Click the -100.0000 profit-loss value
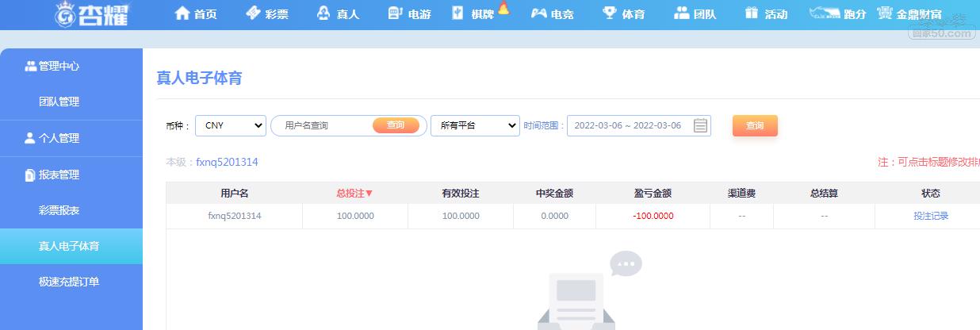 [x=653, y=216]
